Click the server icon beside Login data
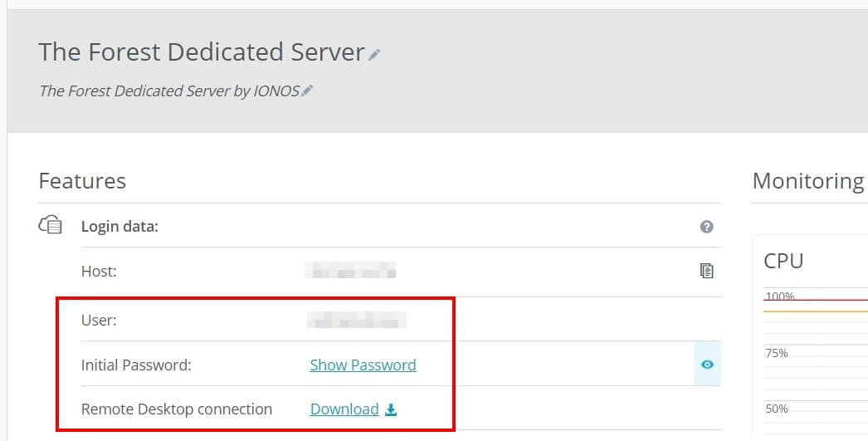 tap(51, 225)
